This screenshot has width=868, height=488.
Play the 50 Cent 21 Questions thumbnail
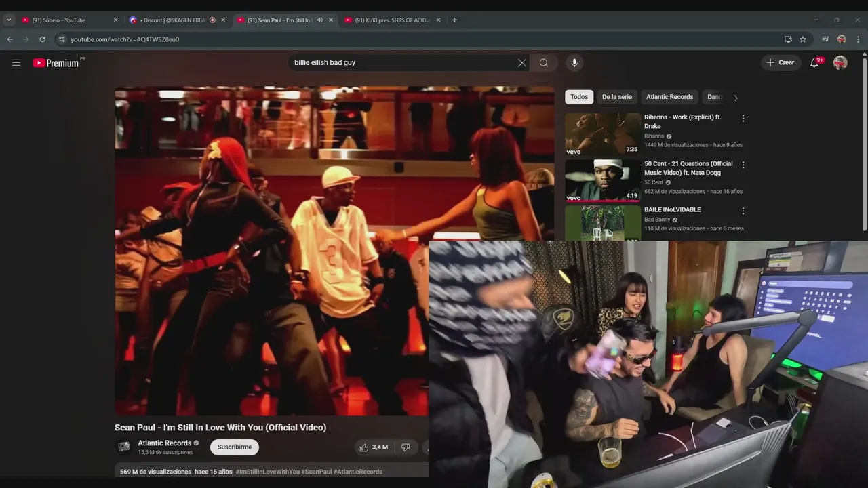[603, 180]
